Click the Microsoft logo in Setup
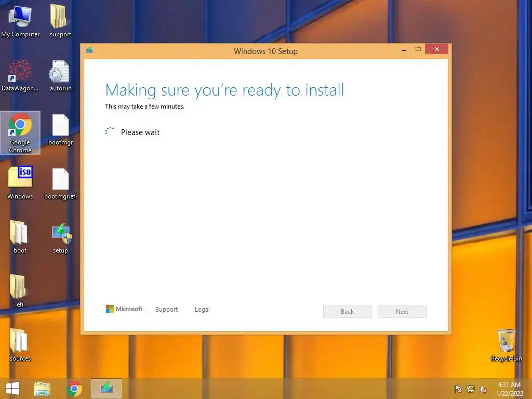 click(124, 309)
